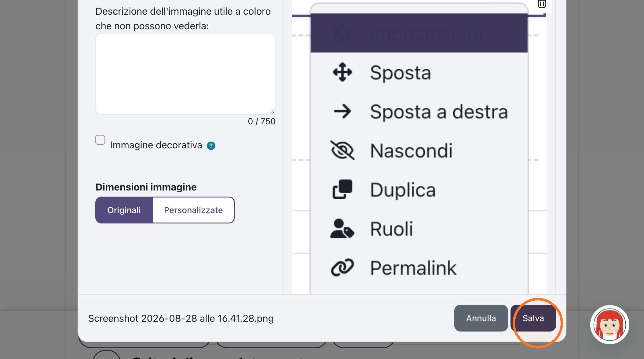Click the Dimensioni immagine heading
The width and height of the screenshot is (644, 359).
point(146,187)
